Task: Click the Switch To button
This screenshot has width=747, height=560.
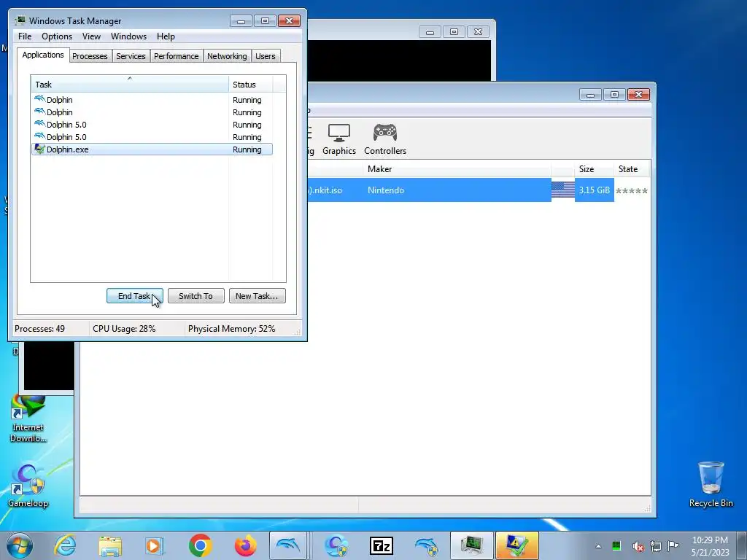Action: click(196, 296)
